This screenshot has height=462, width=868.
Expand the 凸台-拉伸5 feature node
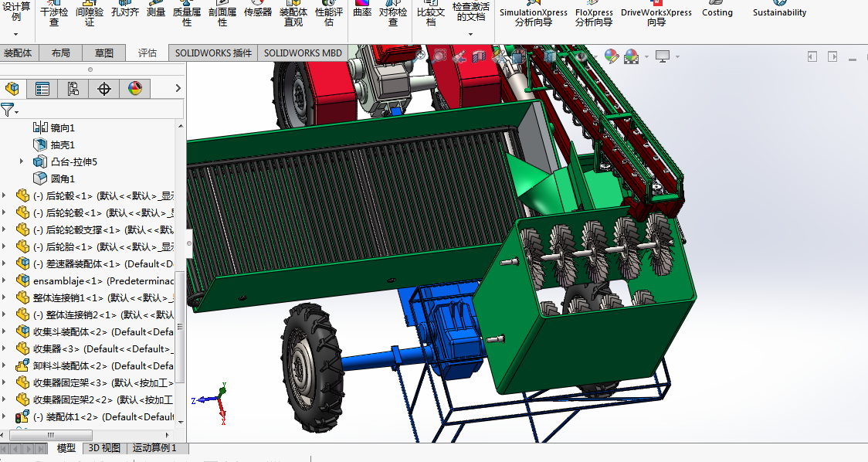coord(21,161)
